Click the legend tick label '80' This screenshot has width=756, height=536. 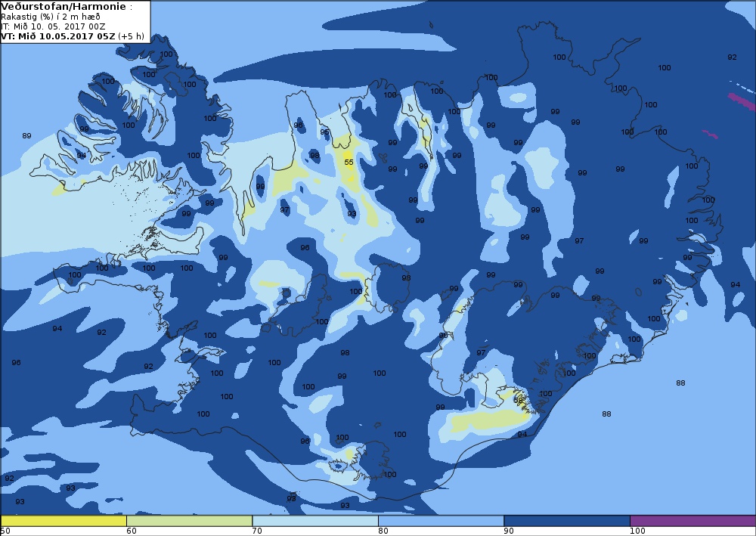pos(383,531)
